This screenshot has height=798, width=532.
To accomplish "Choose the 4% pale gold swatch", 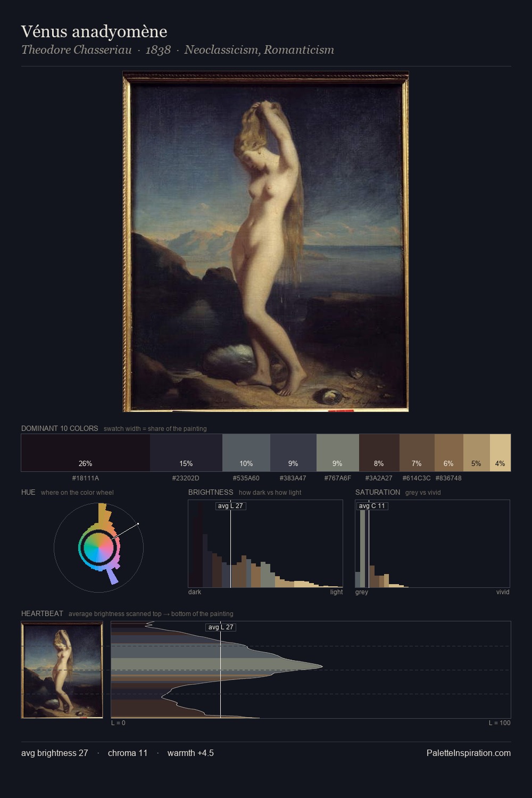I will [500, 453].
